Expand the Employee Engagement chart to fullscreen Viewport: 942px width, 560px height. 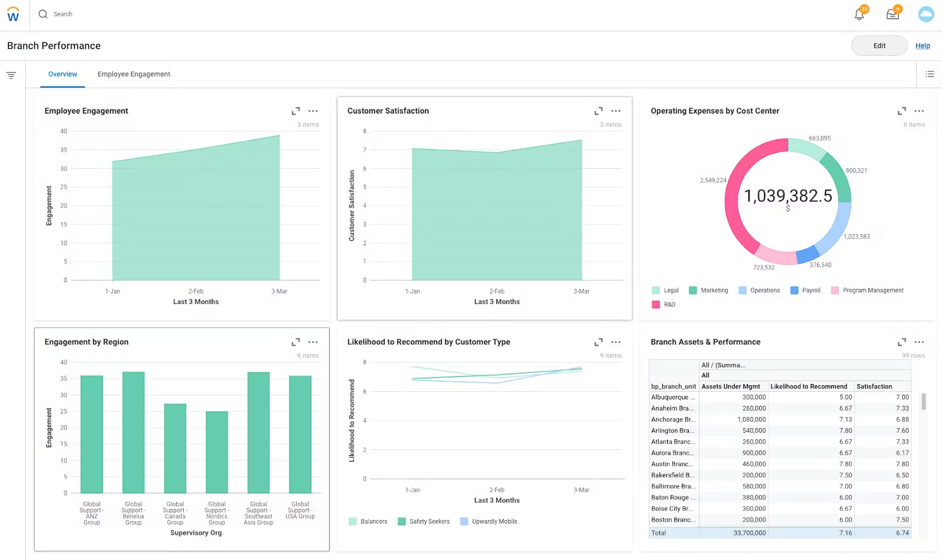[x=296, y=111]
